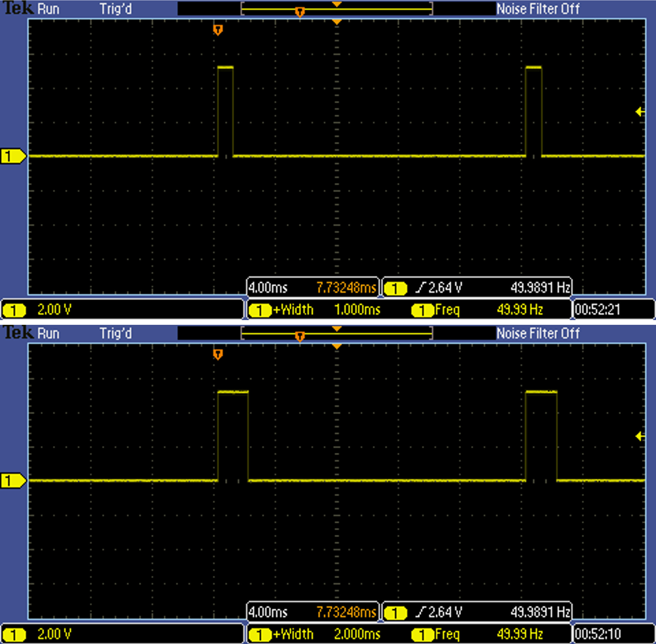Click the top screen's Run status indicator
This screenshot has width=656, height=644.
pos(48,9)
